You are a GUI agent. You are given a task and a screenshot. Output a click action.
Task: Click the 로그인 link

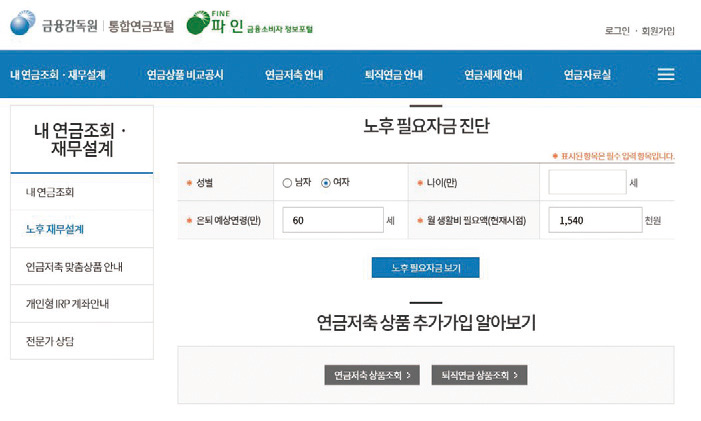pos(617,31)
